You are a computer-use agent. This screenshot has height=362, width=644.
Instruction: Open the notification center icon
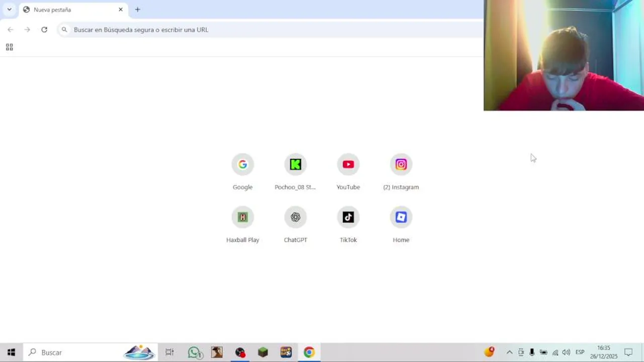[628, 352]
